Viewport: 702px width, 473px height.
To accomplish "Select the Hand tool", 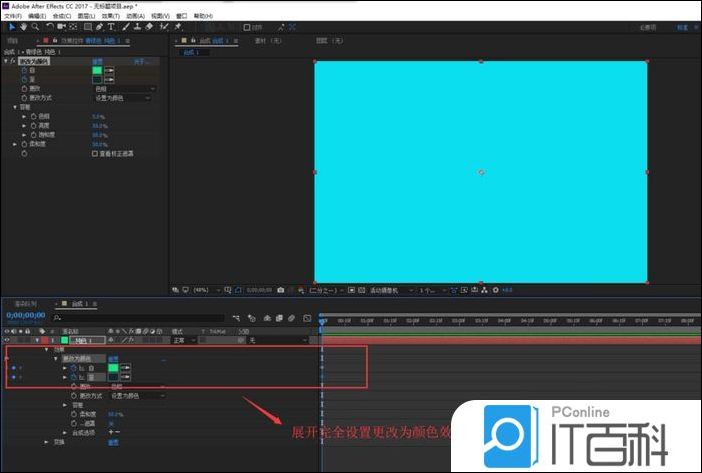I will (23, 27).
